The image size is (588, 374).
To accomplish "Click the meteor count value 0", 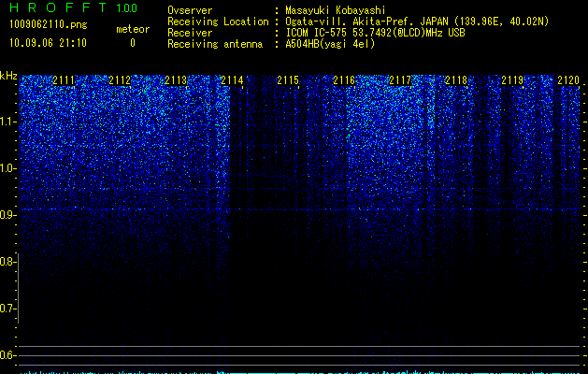I will 133,43.
